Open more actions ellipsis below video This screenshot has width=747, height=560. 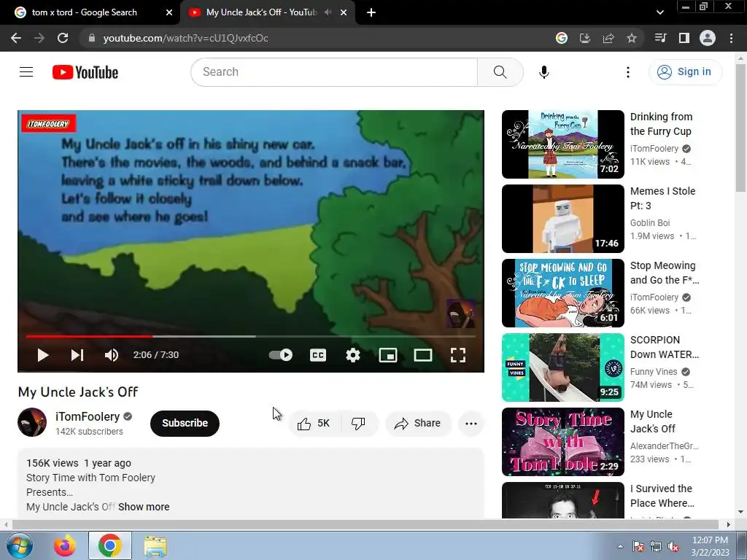[471, 424]
